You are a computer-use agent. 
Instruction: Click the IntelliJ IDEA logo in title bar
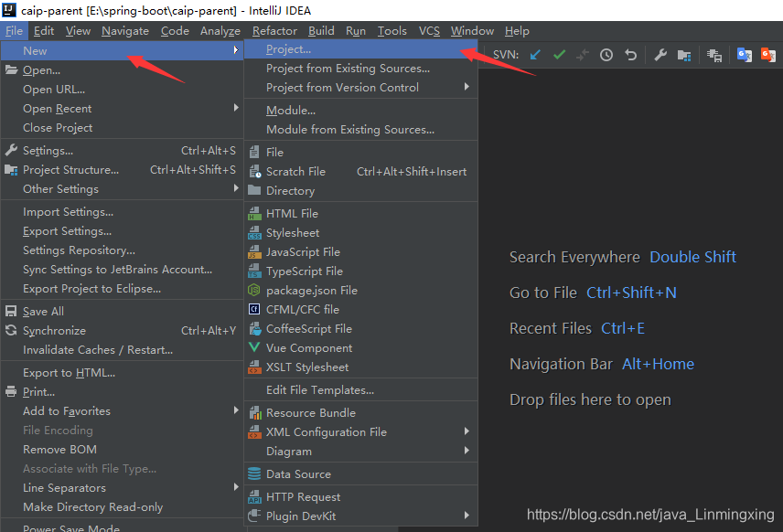9,9
